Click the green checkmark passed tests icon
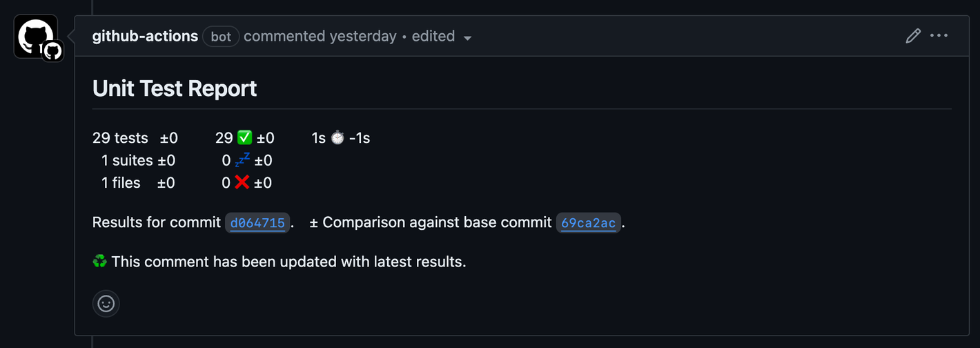This screenshot has width=980, height=348. [x=244, y=137]
